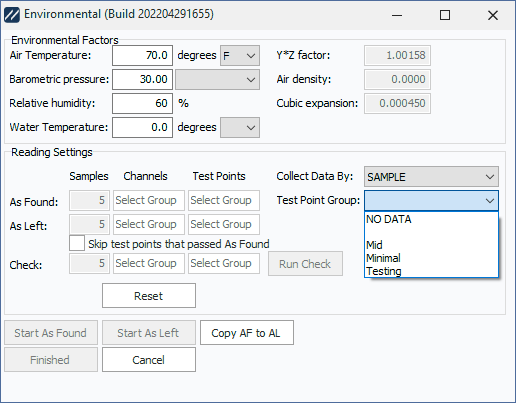Collapse the Test Point Group dropdown
The height and width of the screenshot is (403, 516).
431,200
